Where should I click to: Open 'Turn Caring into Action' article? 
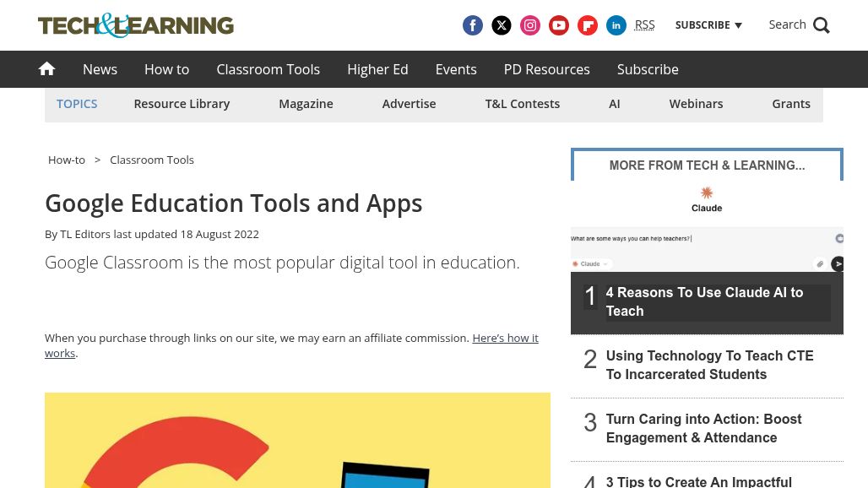(x=703, y=428)
